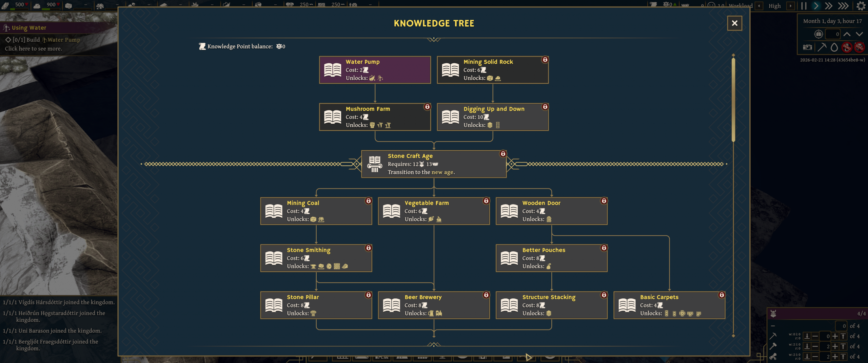This screenshot has width=868, height=363.
Task: Click the camera screenshot icon
Action: [807, 47]
